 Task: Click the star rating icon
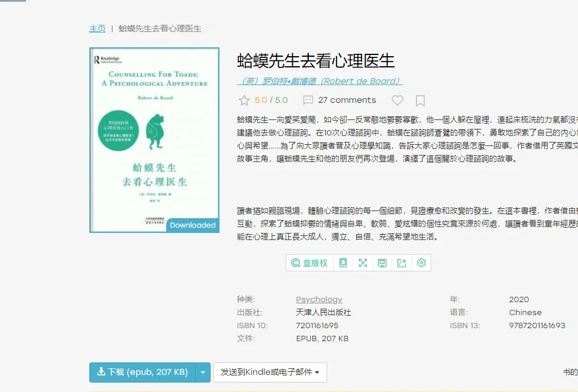coord(244,100)
